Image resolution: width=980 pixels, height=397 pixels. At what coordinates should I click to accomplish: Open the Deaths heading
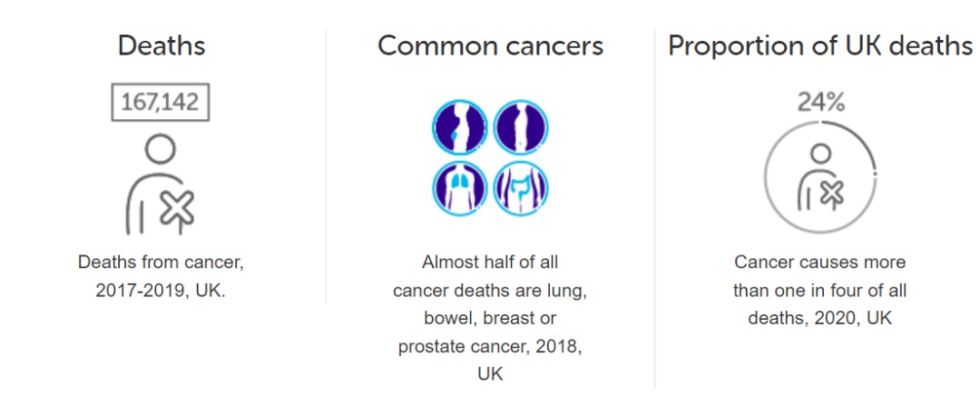pyautogui.click(x=162, y=45)
